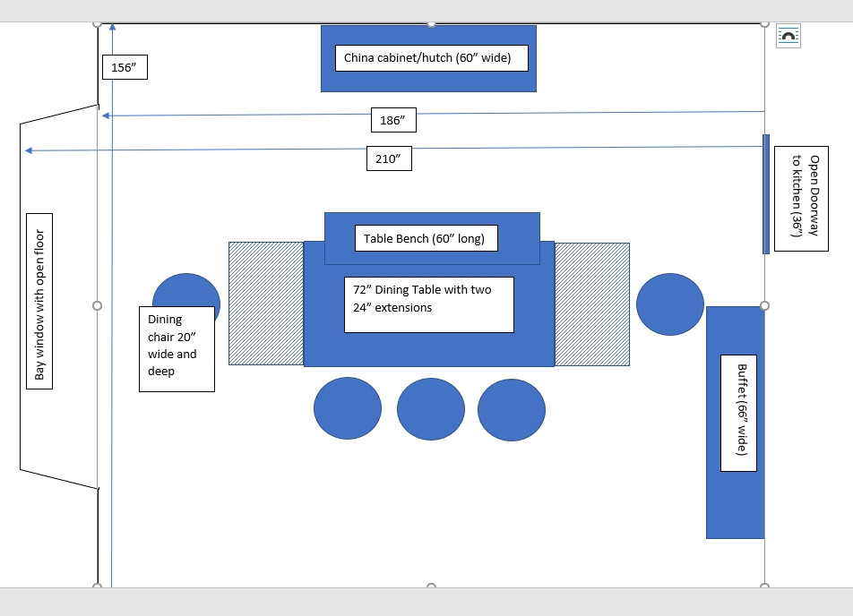853x616 pixels.
Task: Select the China cabinet/hutch text label
Action: tap(431, 58)
